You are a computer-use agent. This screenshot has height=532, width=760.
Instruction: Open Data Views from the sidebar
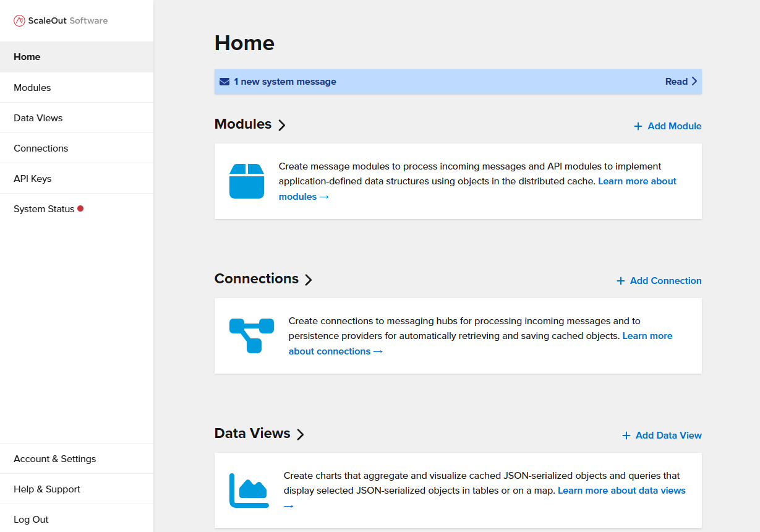click(38, 118)
